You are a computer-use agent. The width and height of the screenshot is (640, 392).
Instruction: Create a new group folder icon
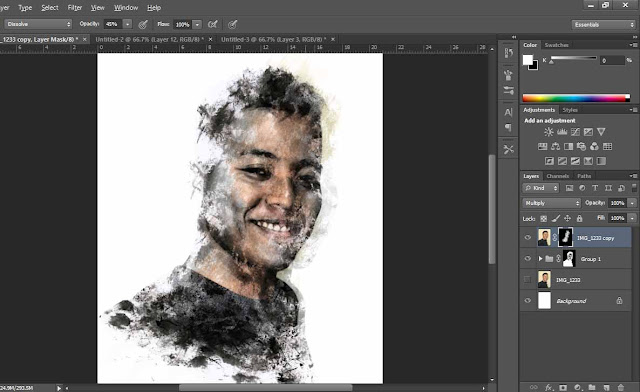coord(592,387)
